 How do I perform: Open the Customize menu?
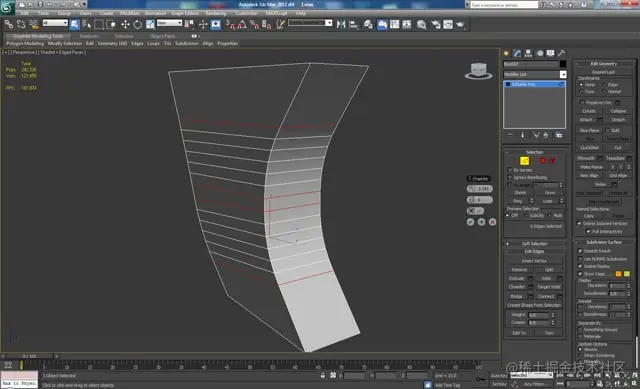pos(246,13)
